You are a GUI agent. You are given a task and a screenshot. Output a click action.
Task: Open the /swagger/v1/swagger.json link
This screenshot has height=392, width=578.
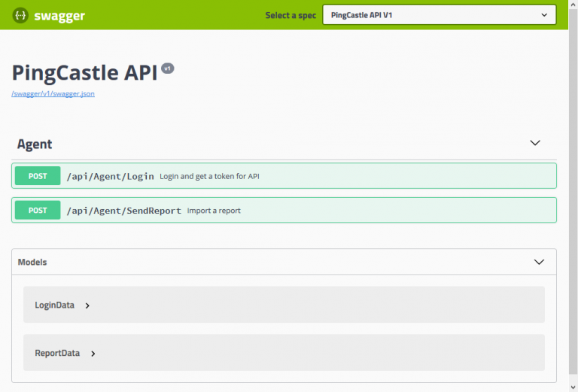pyautogui.click(x=53, y=94)
